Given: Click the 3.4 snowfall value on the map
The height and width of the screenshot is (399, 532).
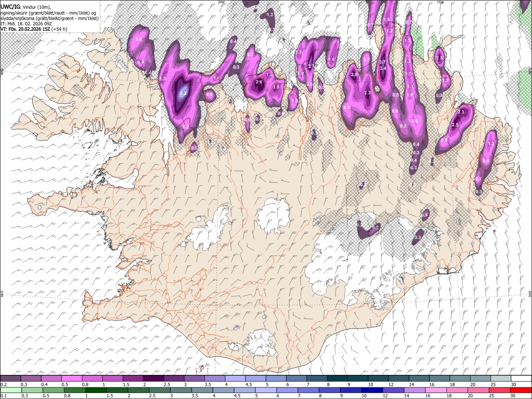Looking at the screenshot, I should [x=383, y=68].
